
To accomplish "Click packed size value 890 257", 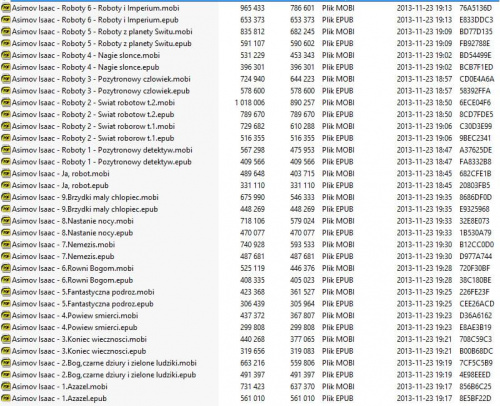I will pyautogui.click(x=302, y=103).
